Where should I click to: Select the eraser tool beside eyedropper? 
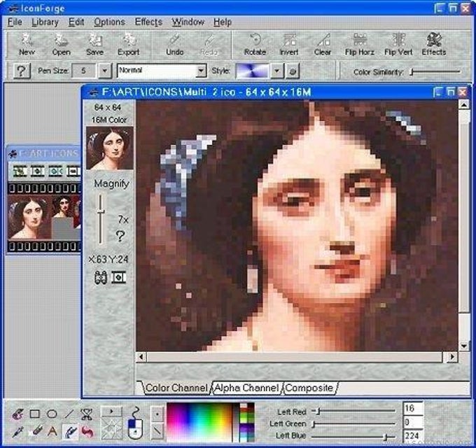(36, 431)
